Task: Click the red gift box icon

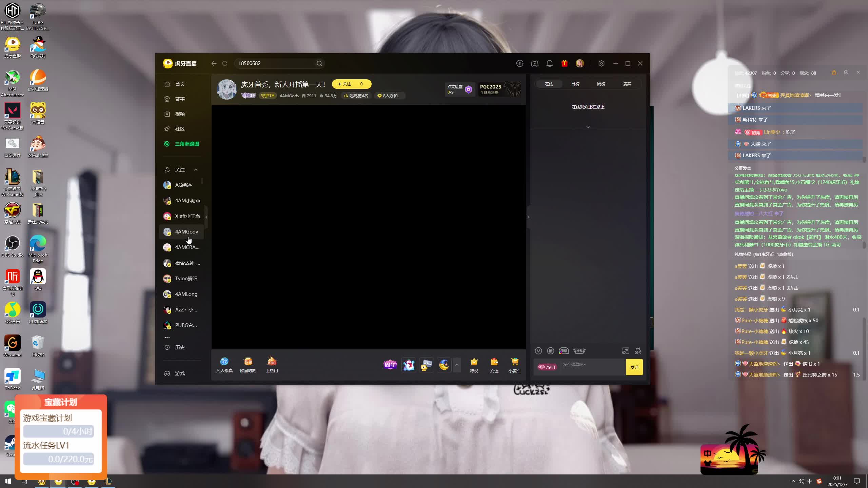Action: click(564, 63)
